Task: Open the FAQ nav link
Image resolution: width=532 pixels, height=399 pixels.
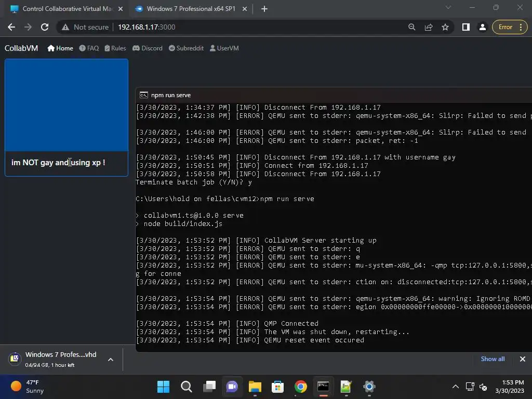Action: (x=89, y=48)
